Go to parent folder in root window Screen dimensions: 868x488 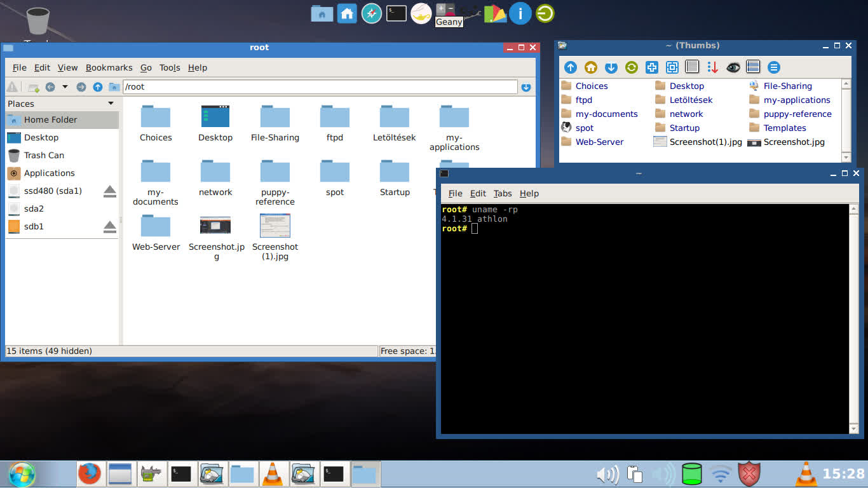coord(97,87)
